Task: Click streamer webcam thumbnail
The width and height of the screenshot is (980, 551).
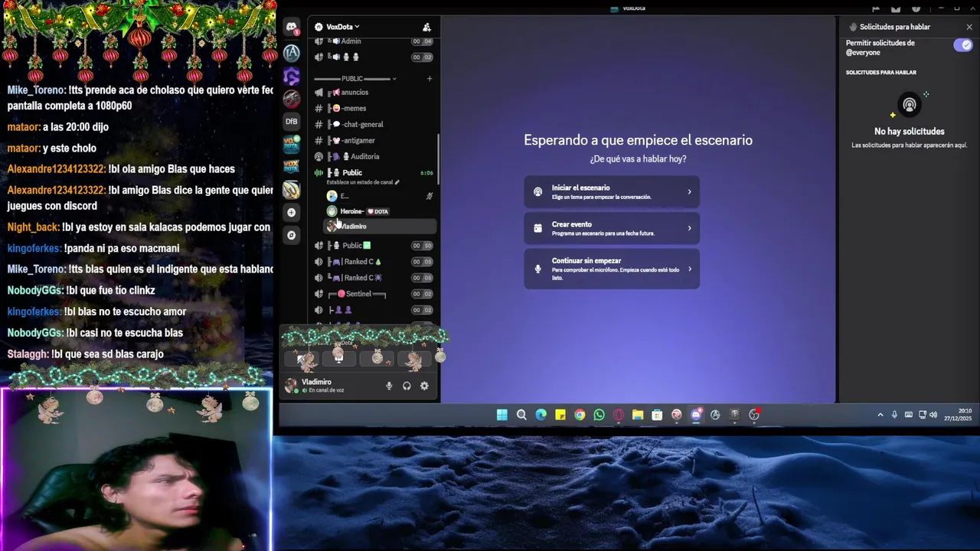Action: (136, 469)
